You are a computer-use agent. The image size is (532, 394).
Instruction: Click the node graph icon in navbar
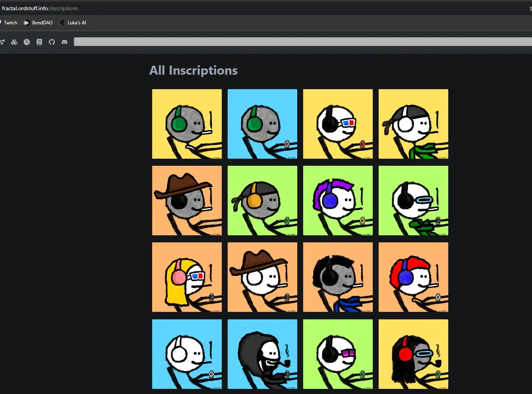2,42
